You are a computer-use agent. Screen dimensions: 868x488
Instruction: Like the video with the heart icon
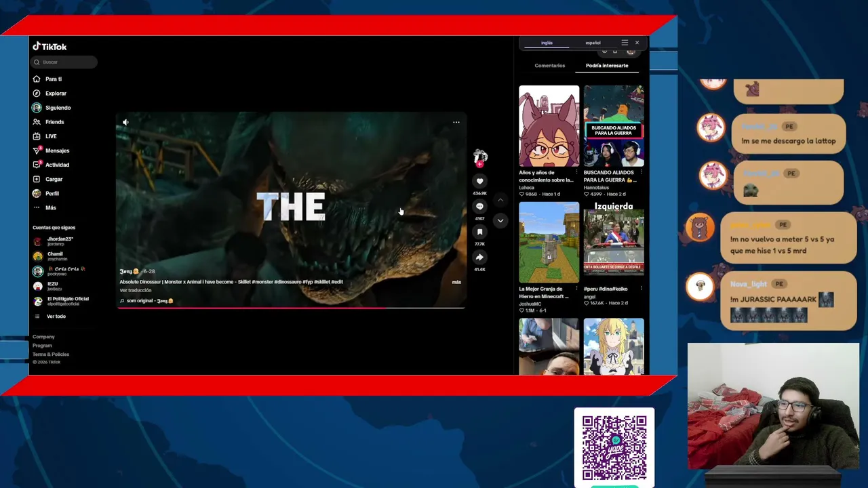coord(479,181)
